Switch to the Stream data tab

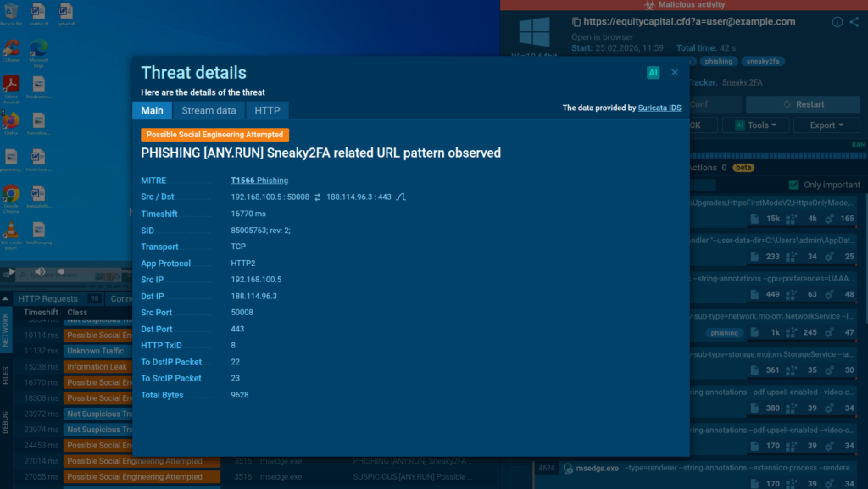209,110
